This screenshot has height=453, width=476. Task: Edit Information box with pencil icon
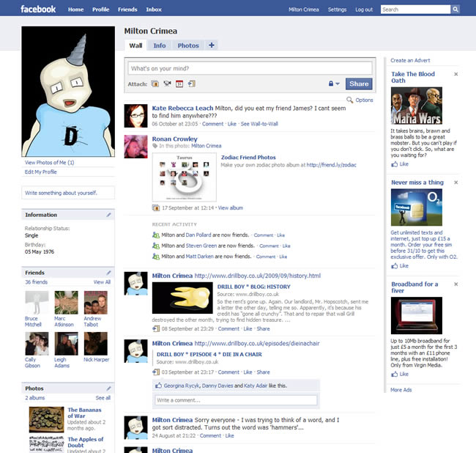coord(109,215)
